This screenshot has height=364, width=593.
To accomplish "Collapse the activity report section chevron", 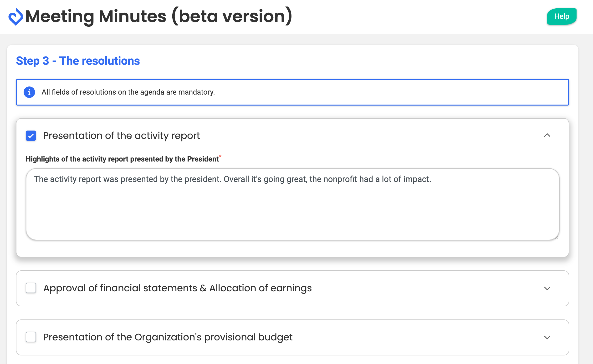I will pos(547,135).
